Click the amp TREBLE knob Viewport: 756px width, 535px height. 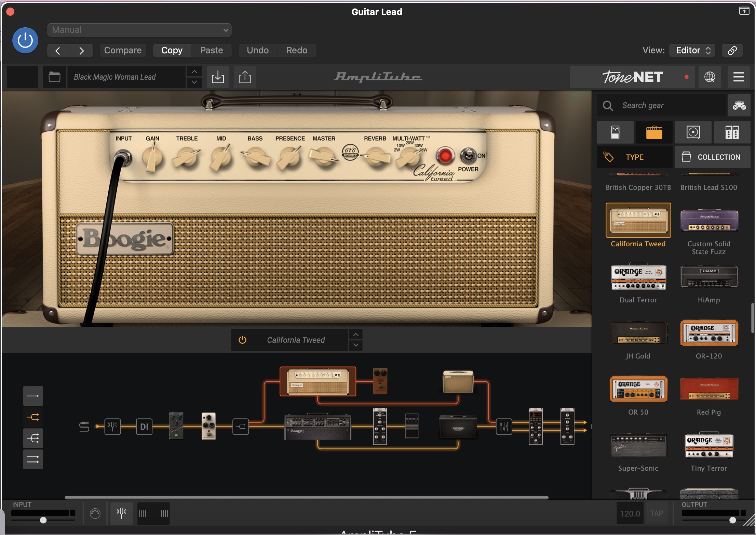[186, 158]
